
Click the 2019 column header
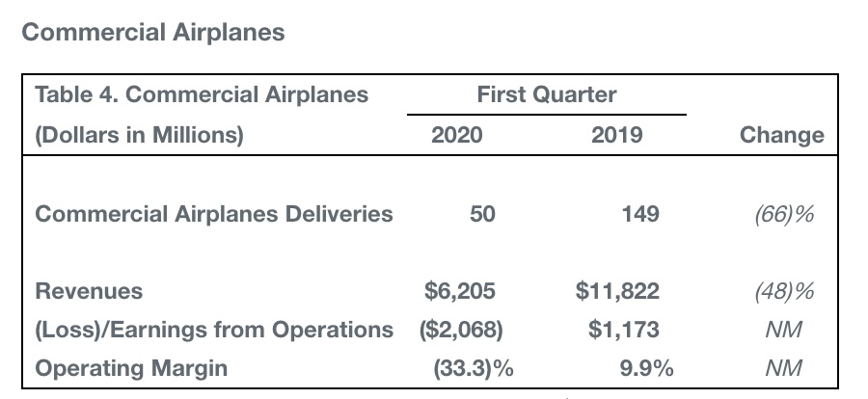pyautogui.click(x=616, y=135)
